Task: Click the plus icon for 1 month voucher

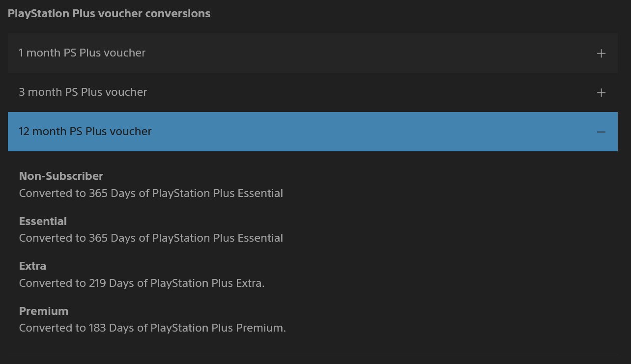Action: (x=601, y=54)
